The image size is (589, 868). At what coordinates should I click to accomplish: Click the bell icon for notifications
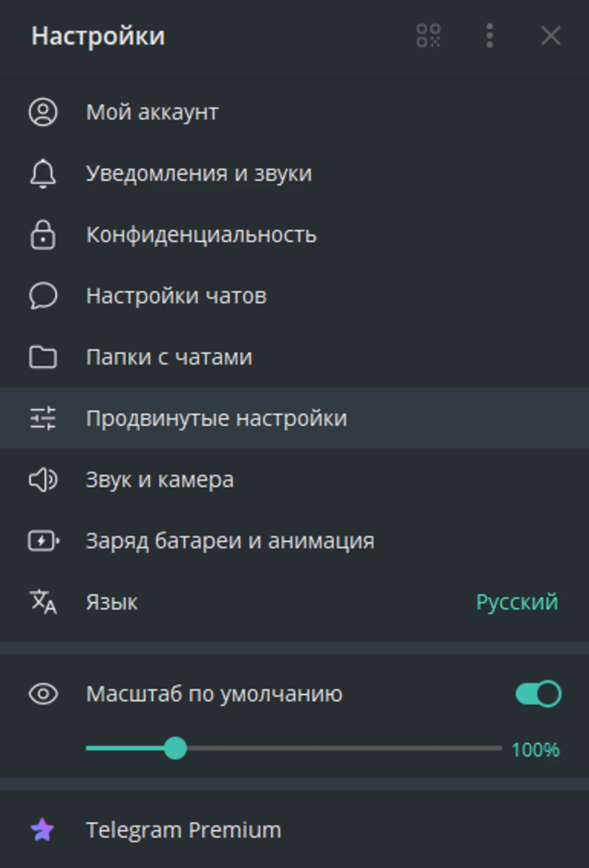[x=43, y=174]
